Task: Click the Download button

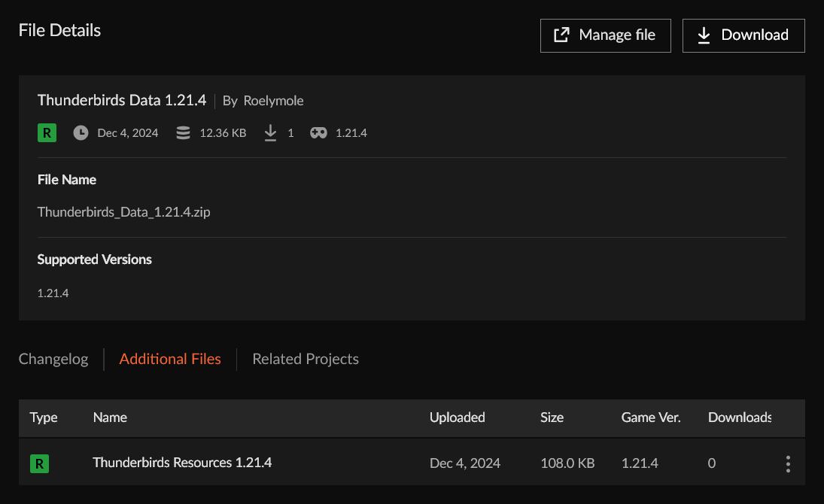Action: [743, 36]
